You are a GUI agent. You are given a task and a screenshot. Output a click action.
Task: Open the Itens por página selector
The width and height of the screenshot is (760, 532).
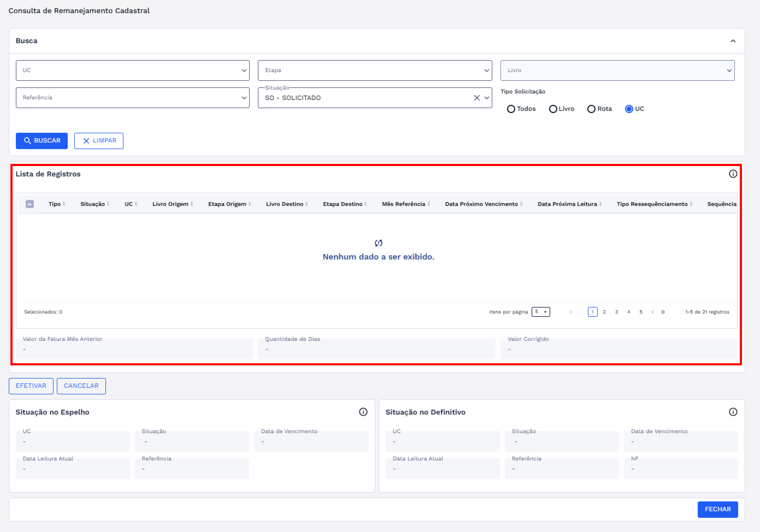tap(541, 312)
